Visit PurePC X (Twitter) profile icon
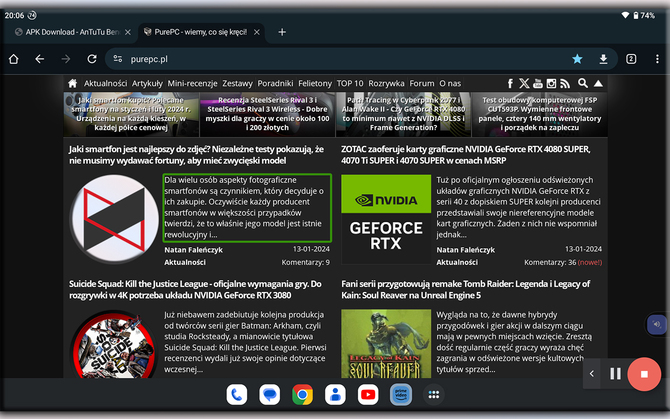Image resolution: width=670 pixels, height=419 pixels. click(524, 83)
